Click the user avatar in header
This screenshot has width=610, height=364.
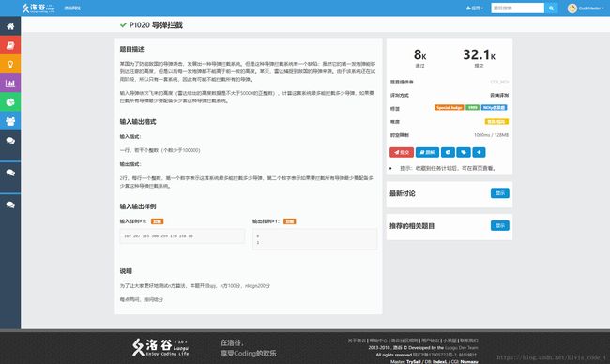click(x=572, y=8)
